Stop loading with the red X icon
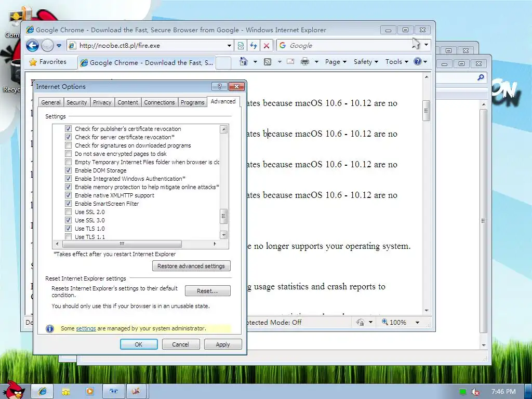 [x=267, y=46]
